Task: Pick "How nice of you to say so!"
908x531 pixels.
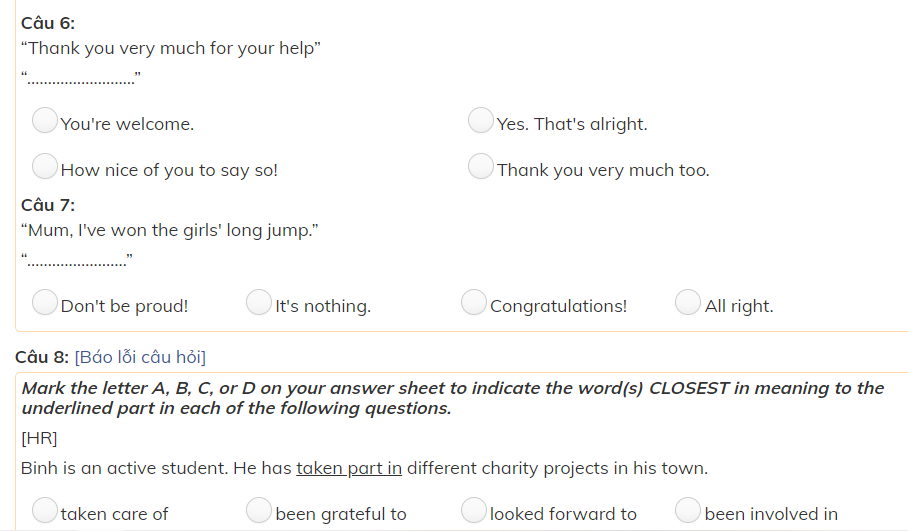Action: pos(45,166)
